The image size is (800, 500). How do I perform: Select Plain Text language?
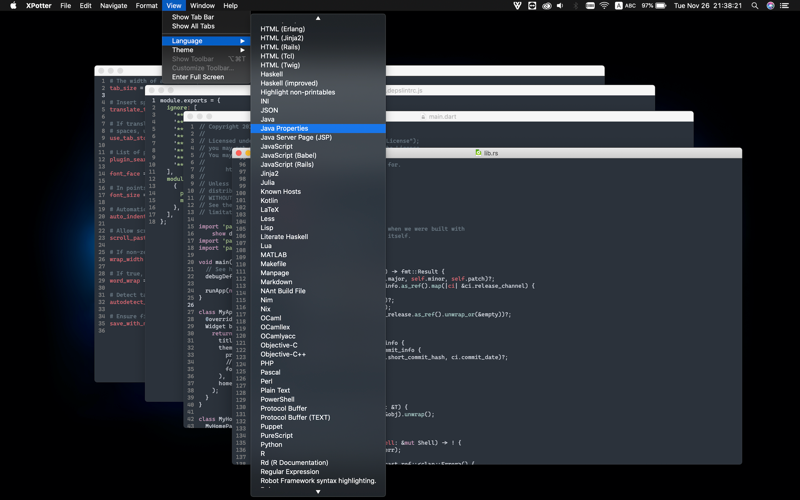pyautogui.click(x=318, y=390)
